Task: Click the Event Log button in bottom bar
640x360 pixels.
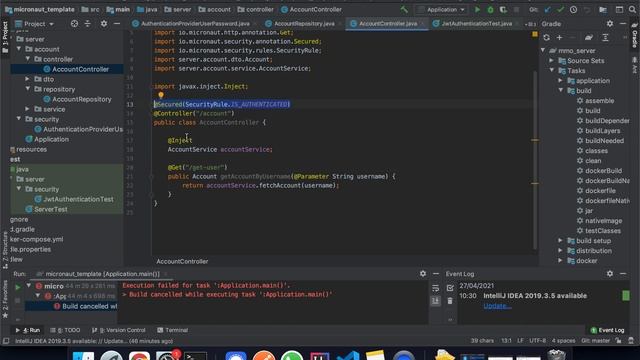Action: (x=607, y=330)
